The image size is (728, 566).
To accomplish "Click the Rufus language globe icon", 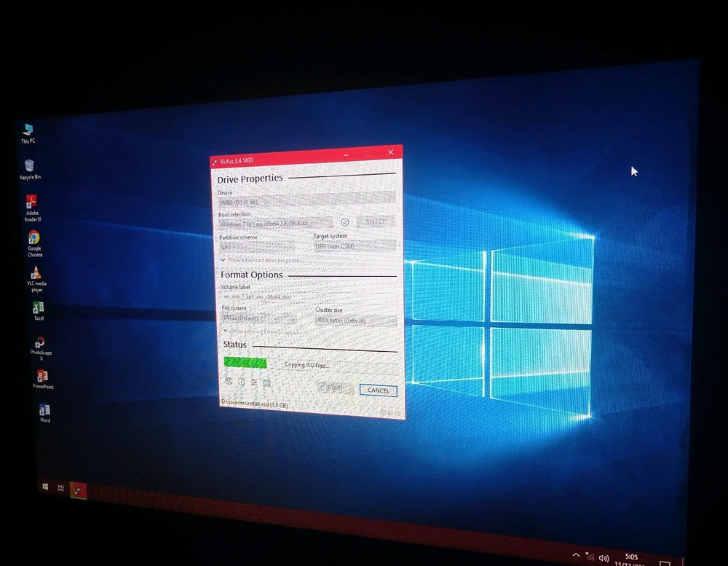I will 228,381.
